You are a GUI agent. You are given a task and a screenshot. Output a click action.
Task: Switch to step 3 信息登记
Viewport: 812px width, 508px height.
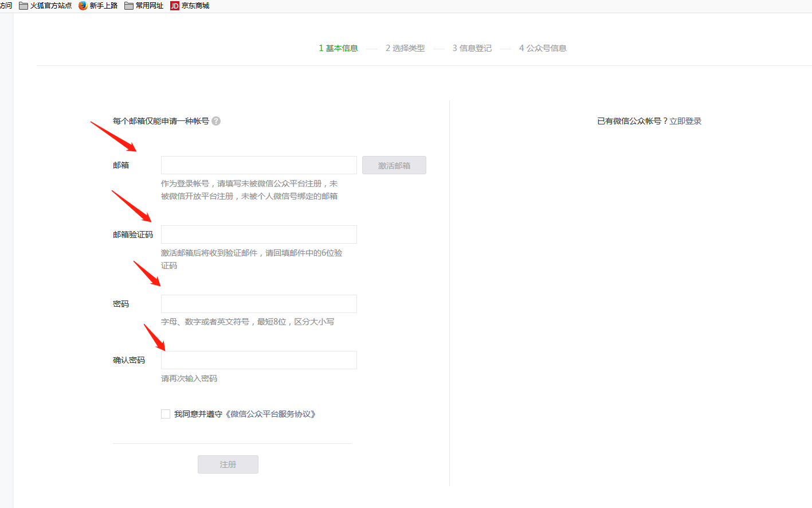tap(472, 48)
